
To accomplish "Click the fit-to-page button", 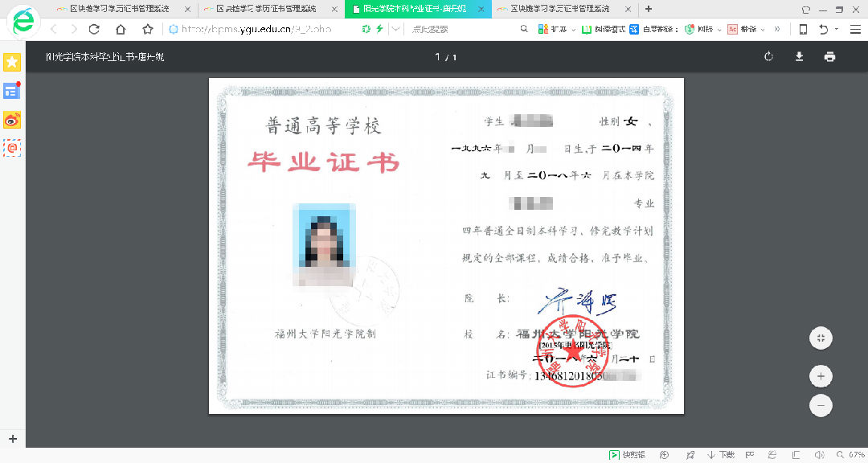I will [821, 338].
